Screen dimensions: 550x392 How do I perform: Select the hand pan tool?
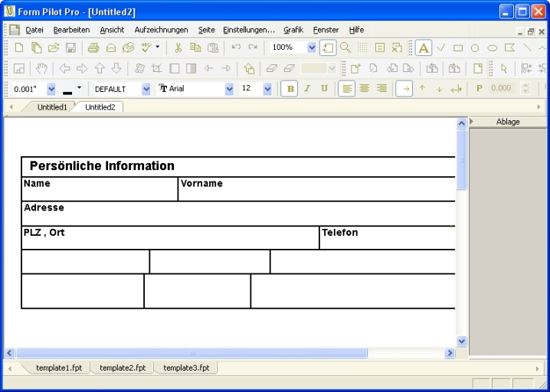(x=41, y=68)
